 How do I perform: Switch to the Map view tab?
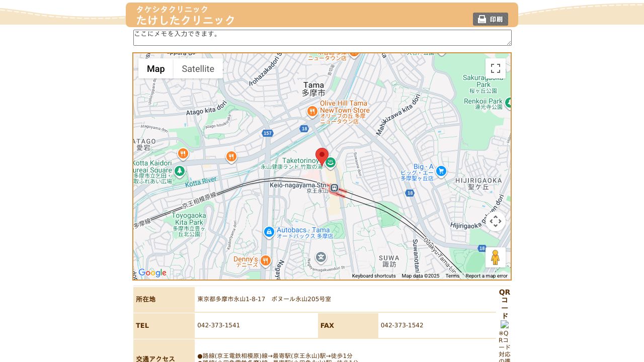[x=156, y=68]
